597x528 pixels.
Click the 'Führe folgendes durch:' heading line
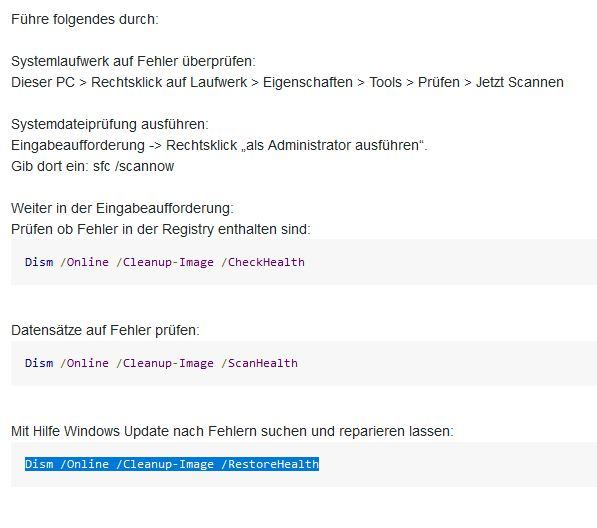point(85,19)
